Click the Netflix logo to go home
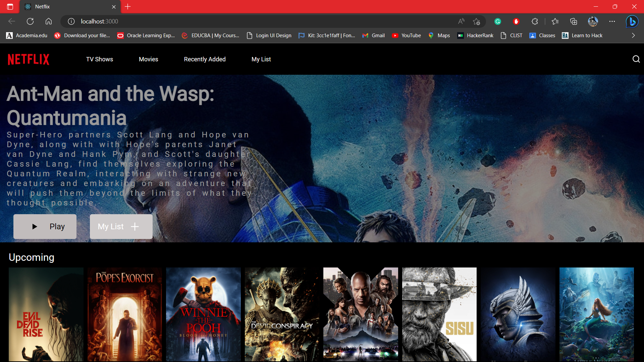This screenshot has height=362, width=644. pyautogui.click(x=28, y=59)
